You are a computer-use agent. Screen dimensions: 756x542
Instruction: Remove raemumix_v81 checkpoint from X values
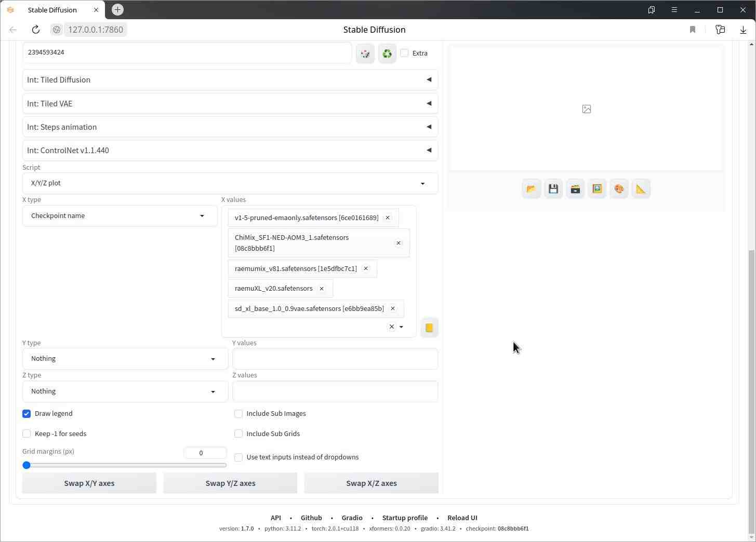[366, 268]
